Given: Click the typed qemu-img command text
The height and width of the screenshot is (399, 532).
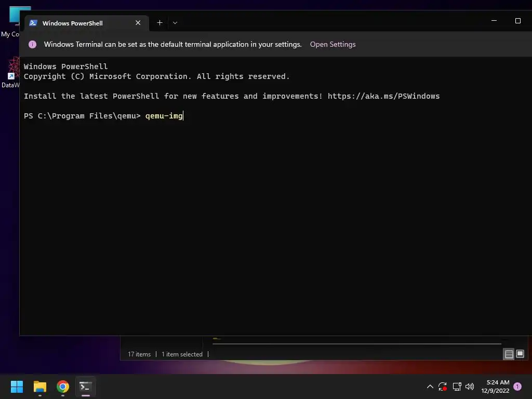Looking at the screenshot, I should pyautogui.click(x=164, y=116).
